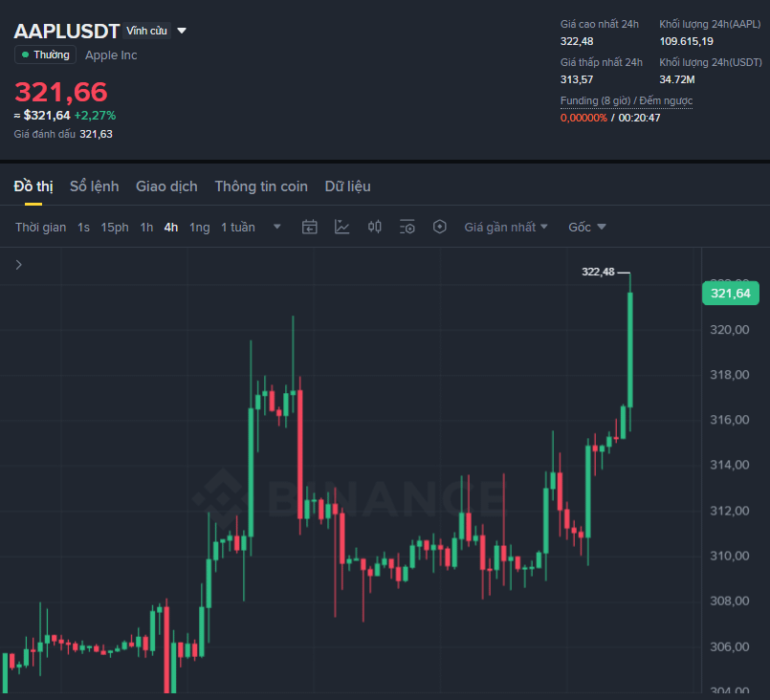Click the Thường status badge
The width and height of the screenshot is (770, 700).
coord(46,55)
